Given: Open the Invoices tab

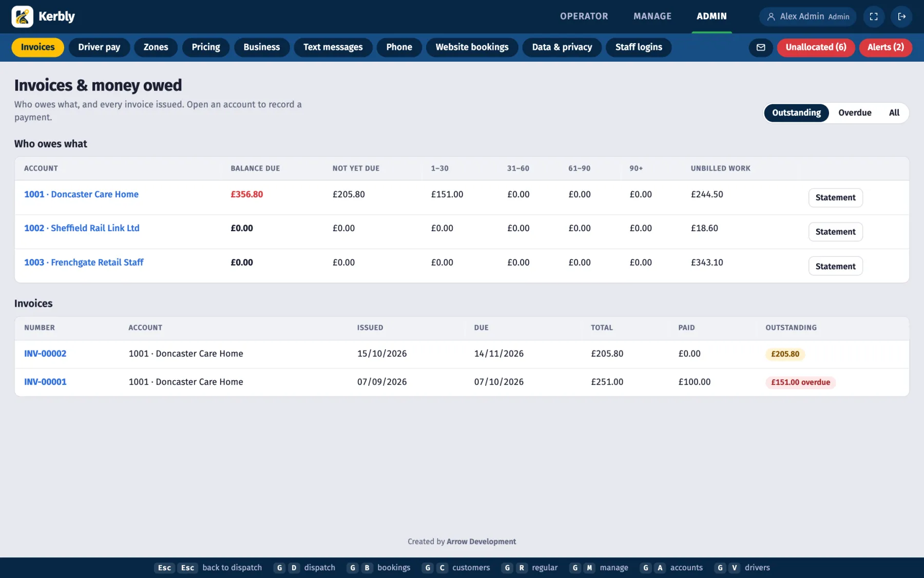Looking at the screenshot, I should point(37,47).
